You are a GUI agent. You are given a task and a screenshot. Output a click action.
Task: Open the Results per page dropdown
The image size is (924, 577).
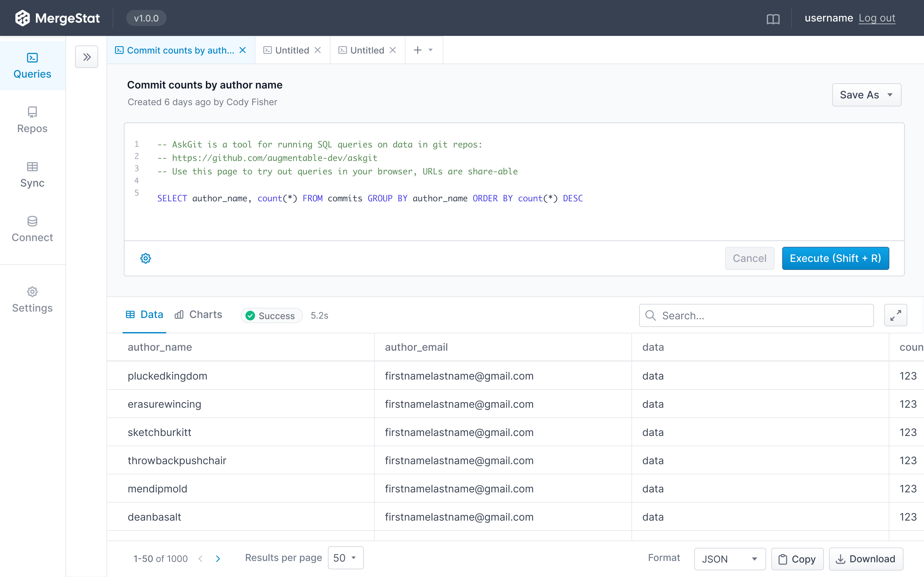[345, 557]
